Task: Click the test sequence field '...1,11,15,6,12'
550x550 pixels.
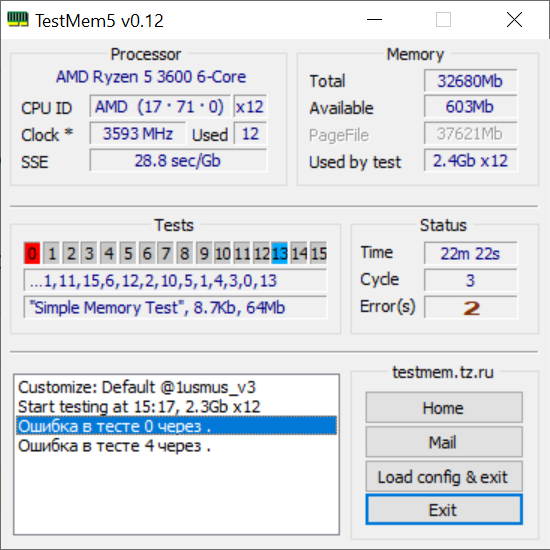Action: pos(175,280)
